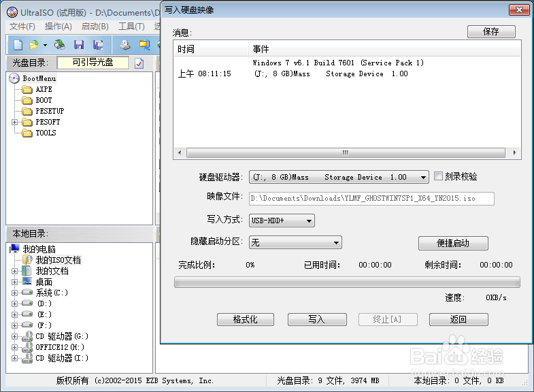
Task: Click the 时间 column header
Action: [211, 50]
